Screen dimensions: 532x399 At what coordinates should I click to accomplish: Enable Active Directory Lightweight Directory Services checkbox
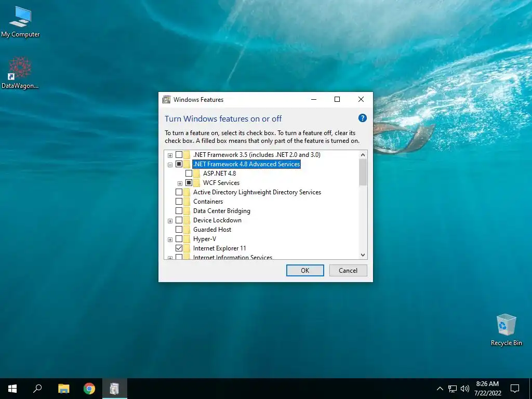[x=179, y=192]
